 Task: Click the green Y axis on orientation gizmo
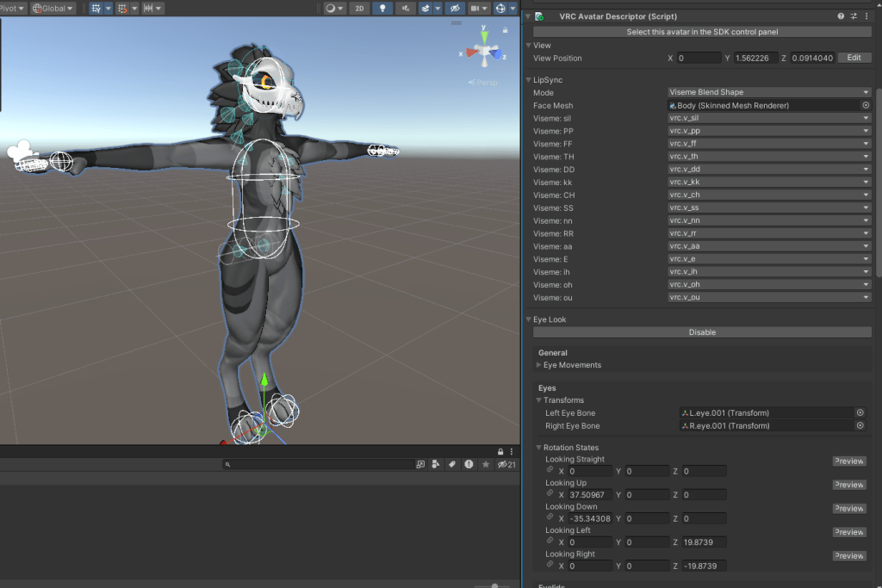coord(485,34)
